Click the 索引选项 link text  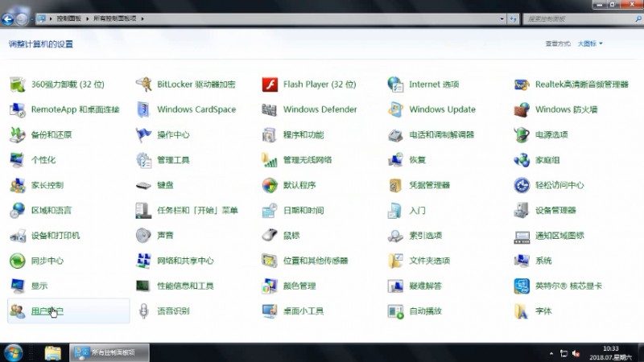tap(426, 236)
